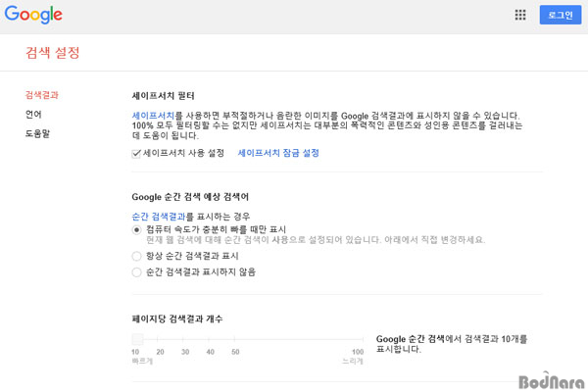
Task: Click the 검색결과 10개를 표시합니다 description text
Action: [452, 344]
